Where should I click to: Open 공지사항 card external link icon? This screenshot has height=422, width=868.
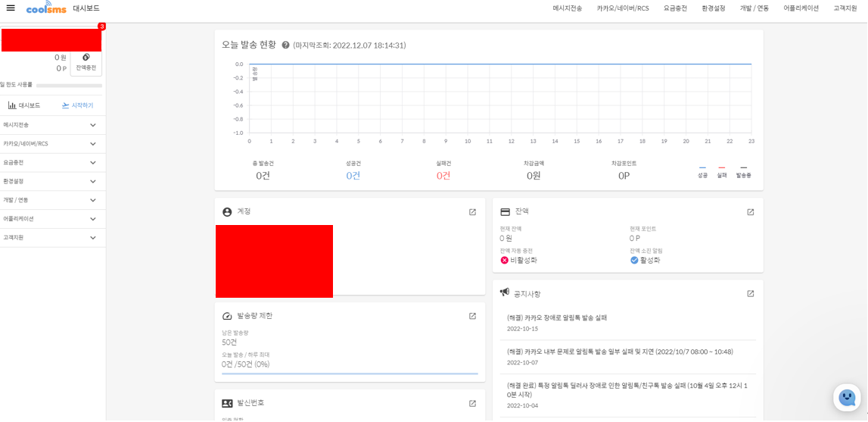(x=750, y=294)
